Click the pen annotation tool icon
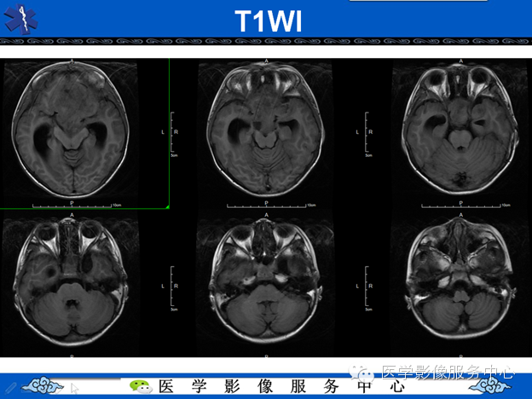This screenshot has width=532, height=399. (x=11, y=387)
